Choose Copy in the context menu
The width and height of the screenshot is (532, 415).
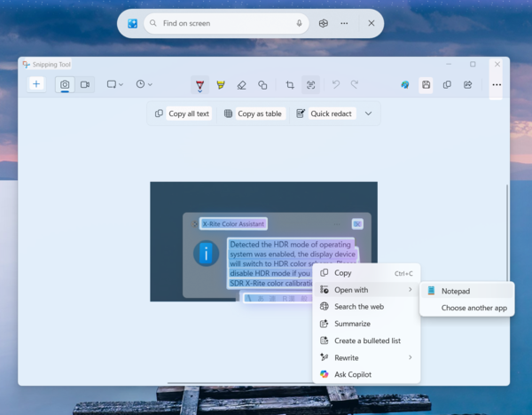(366, 273)
